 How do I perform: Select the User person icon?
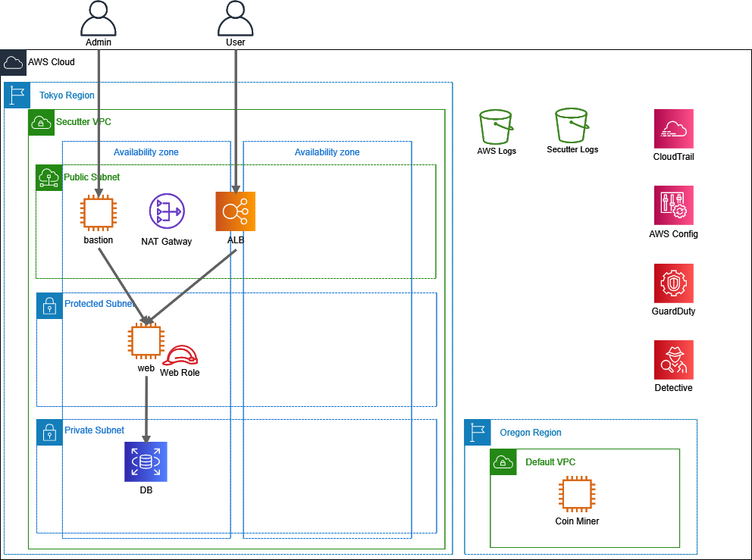click(235, 17)
